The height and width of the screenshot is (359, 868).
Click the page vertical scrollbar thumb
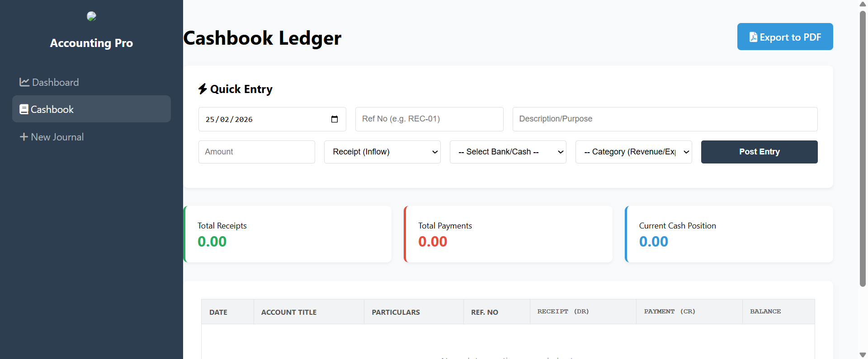(x=863, y=148)
